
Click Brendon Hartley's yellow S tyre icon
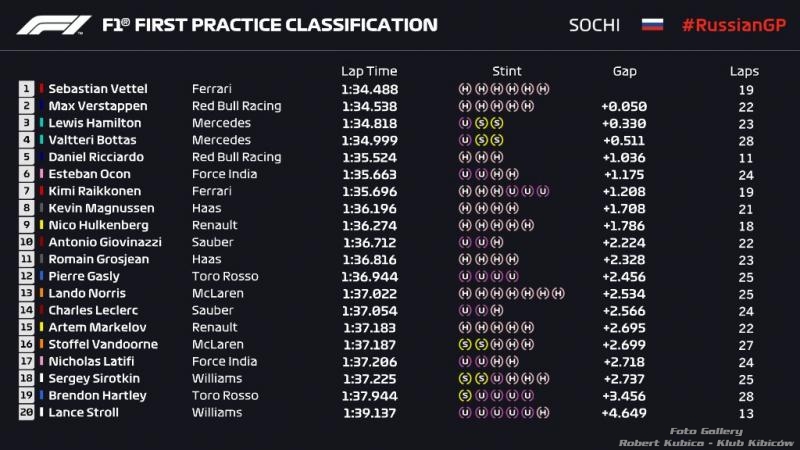point(464,395)
